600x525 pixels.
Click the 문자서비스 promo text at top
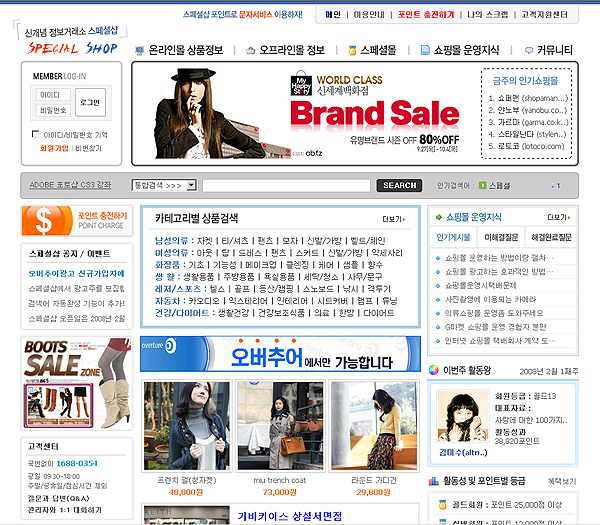256,15
